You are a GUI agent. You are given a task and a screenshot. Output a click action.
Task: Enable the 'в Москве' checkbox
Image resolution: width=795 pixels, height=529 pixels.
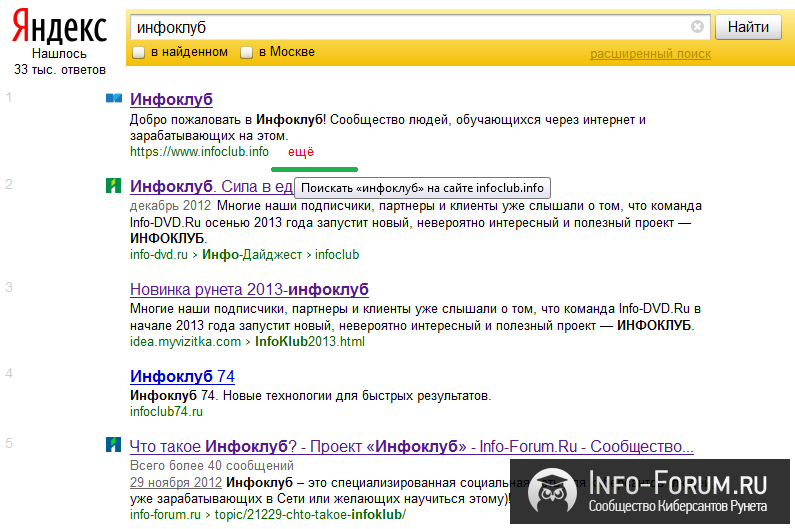coord(246,52)
